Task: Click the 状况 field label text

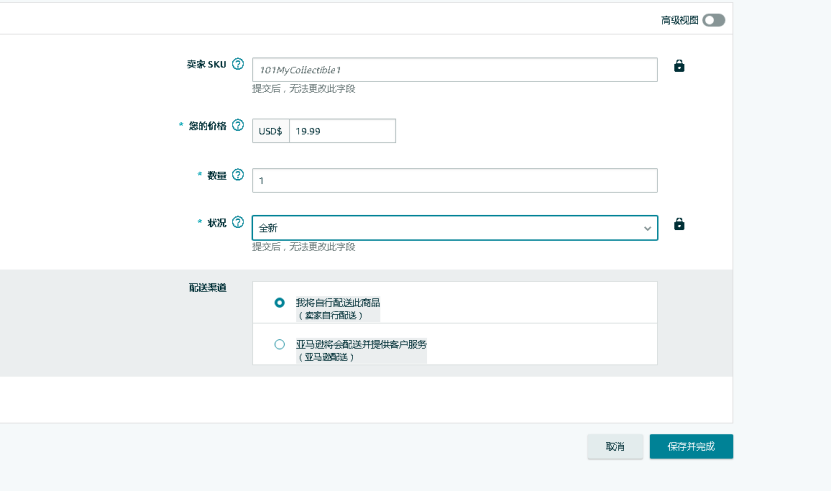Action: click(x=217, y=223)
